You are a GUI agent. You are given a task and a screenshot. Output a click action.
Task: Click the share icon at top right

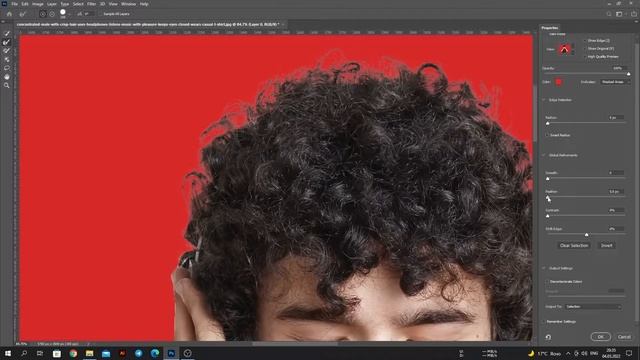(633, 14)
